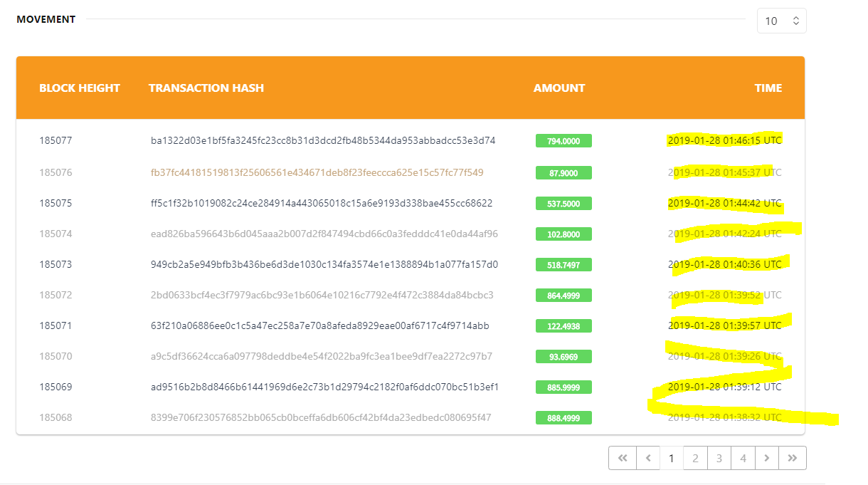The image size is (868, 485).
Task: Open block height 185076
Action: click(x=55, y=172)
